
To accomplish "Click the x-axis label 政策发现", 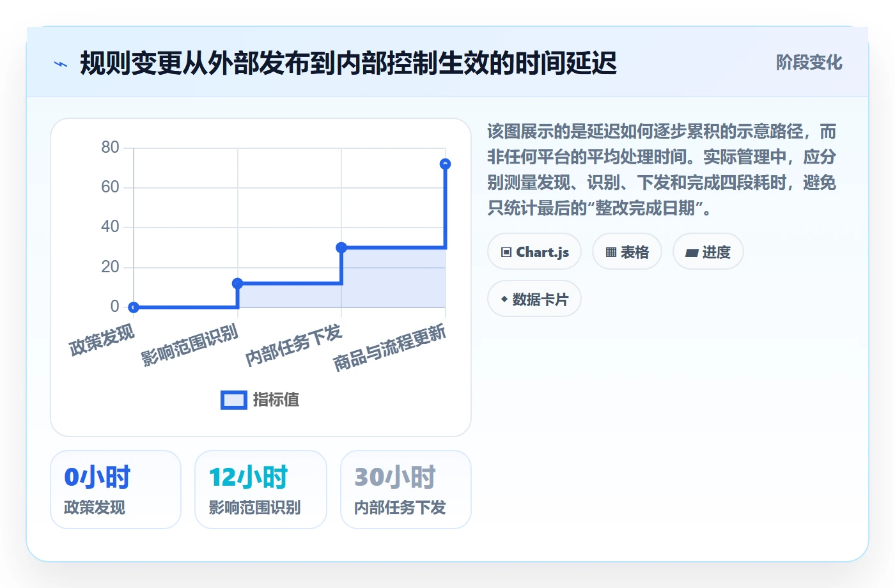I will point(102,339).
